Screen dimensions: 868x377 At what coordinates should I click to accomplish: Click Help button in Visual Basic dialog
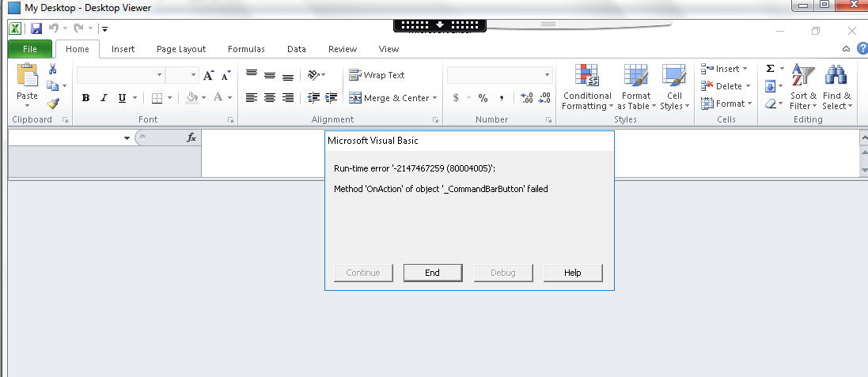(573, 273)
